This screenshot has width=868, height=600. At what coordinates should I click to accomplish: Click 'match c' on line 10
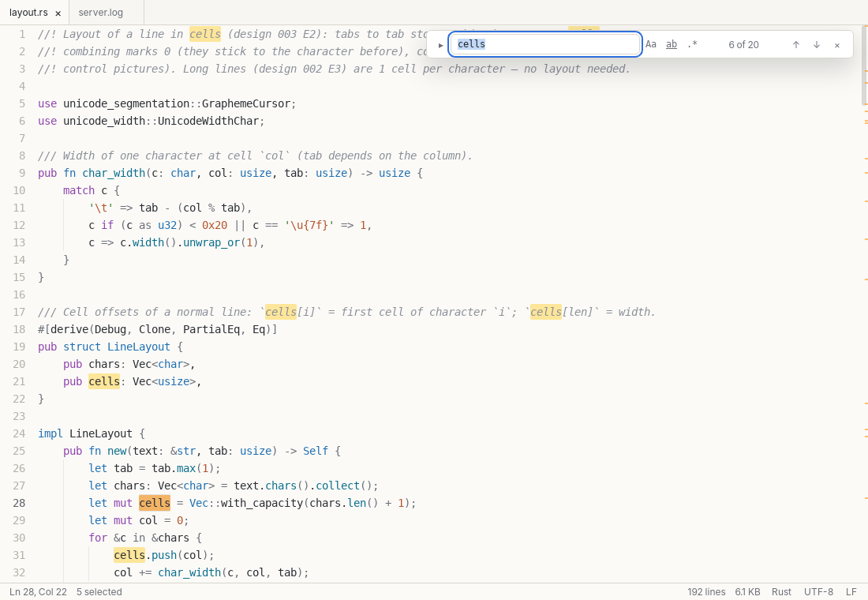(x=85, y=190)
